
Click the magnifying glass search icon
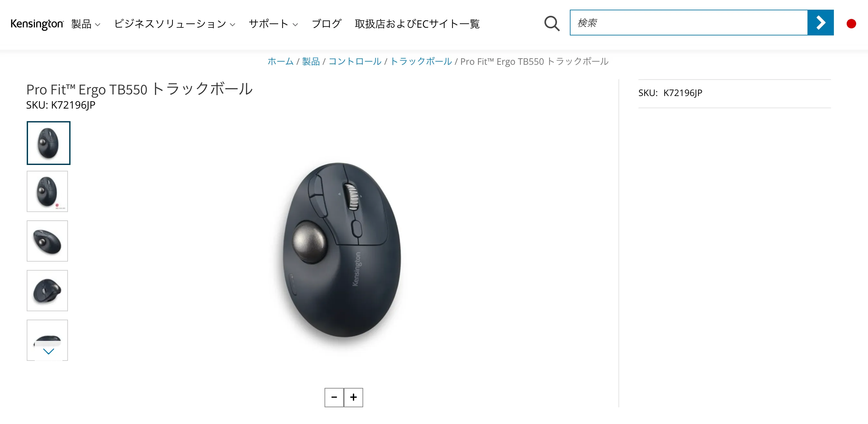click(552, 23)
